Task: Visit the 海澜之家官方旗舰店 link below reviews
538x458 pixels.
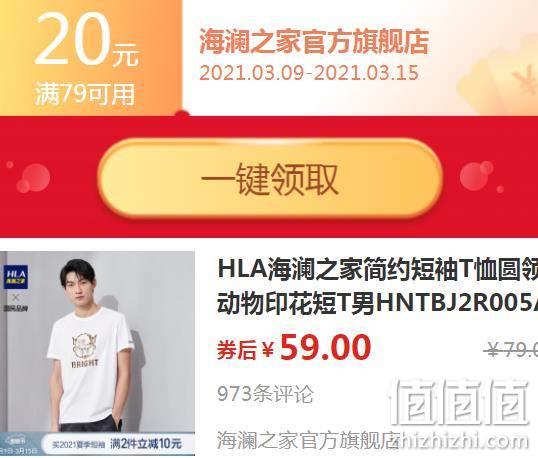Action: coord(309,441)
